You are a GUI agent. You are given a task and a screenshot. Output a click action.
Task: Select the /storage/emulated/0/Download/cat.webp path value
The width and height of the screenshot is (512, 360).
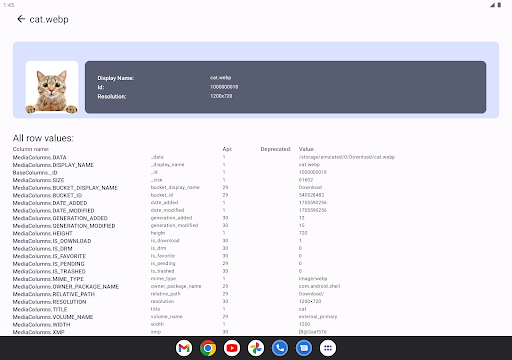[347, 157]
